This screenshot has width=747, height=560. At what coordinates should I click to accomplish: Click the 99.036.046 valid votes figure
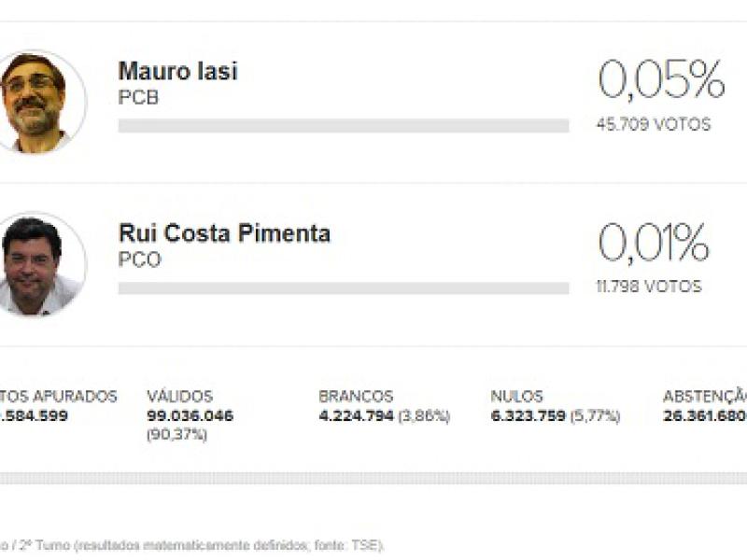click(190, 416)
